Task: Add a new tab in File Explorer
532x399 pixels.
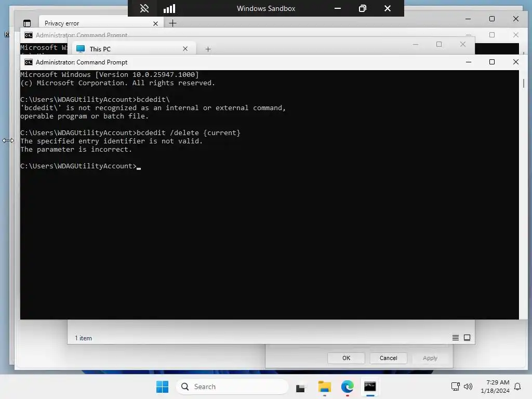Action: (x=208, y=49)
